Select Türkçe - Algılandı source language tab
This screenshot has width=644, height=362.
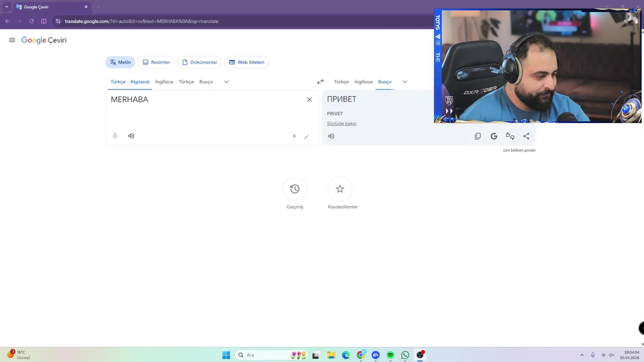coord(130,82)
